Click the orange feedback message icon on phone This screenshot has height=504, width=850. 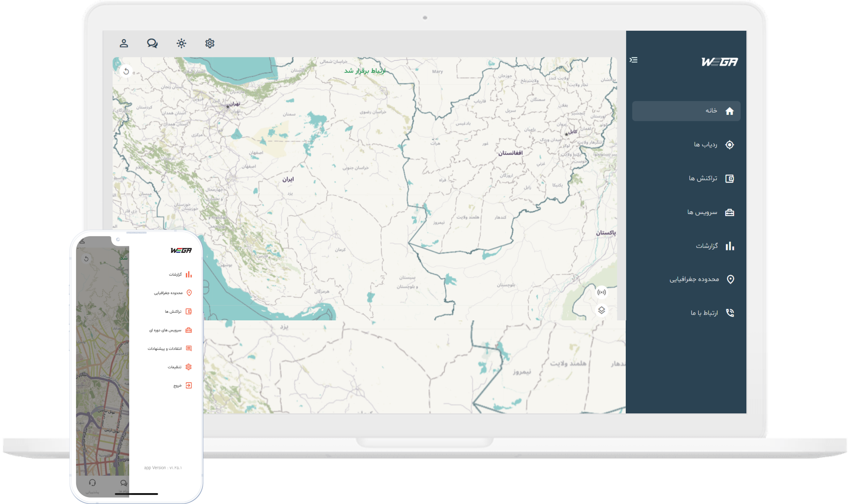pos(189,348)
